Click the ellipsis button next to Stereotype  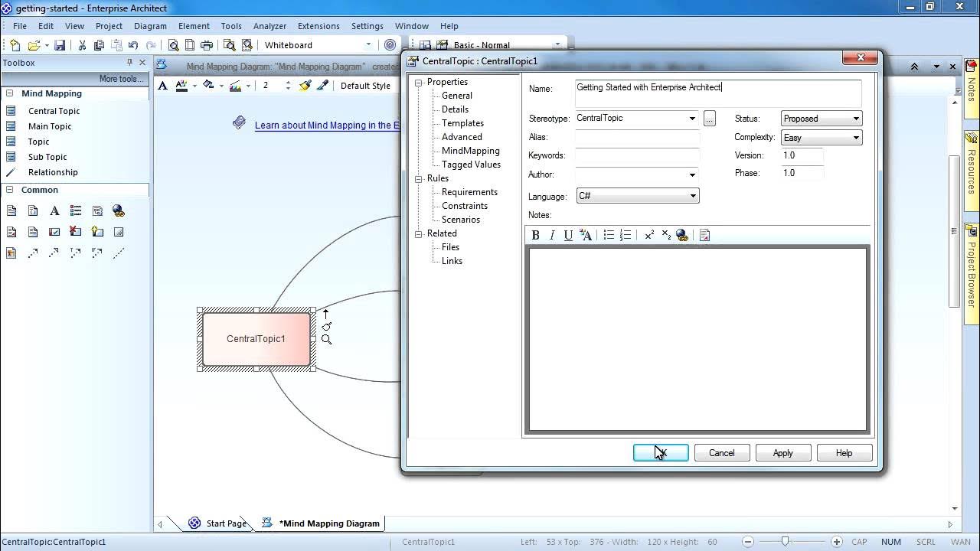(710, 119)
